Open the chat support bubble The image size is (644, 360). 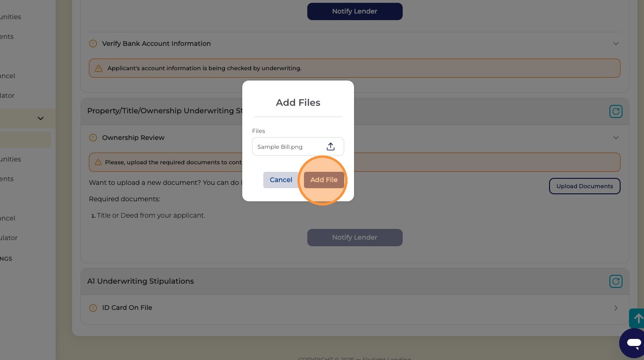point(633,343)
